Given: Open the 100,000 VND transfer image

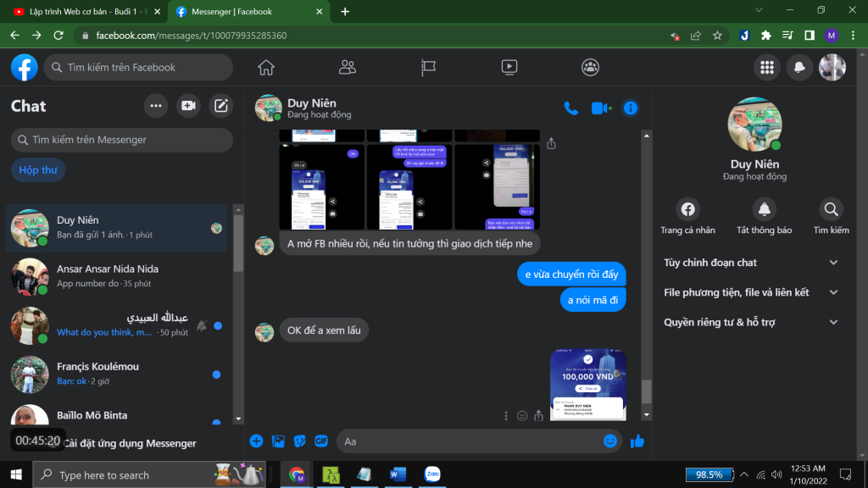Looking at the screenshot, I should tap(587, 384).
